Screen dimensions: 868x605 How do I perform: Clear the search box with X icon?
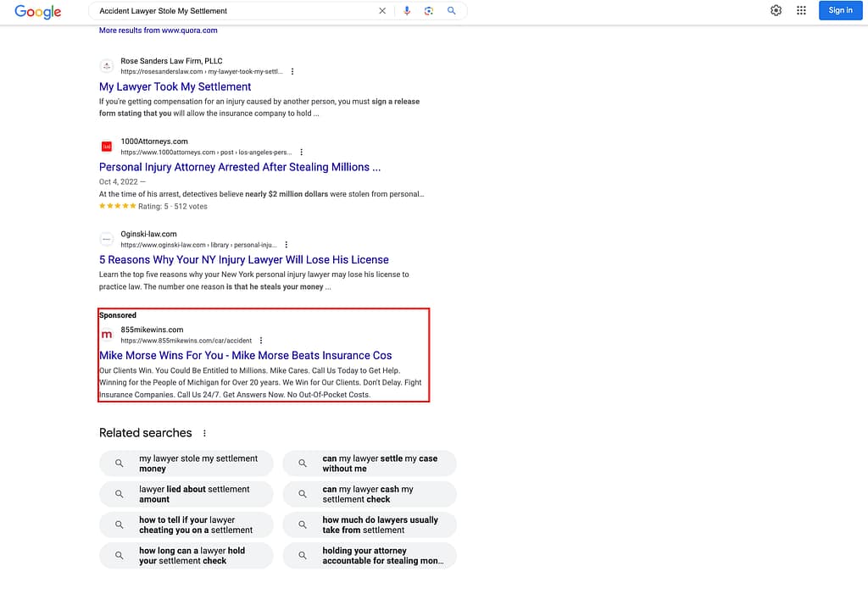(x=382, y=10)
